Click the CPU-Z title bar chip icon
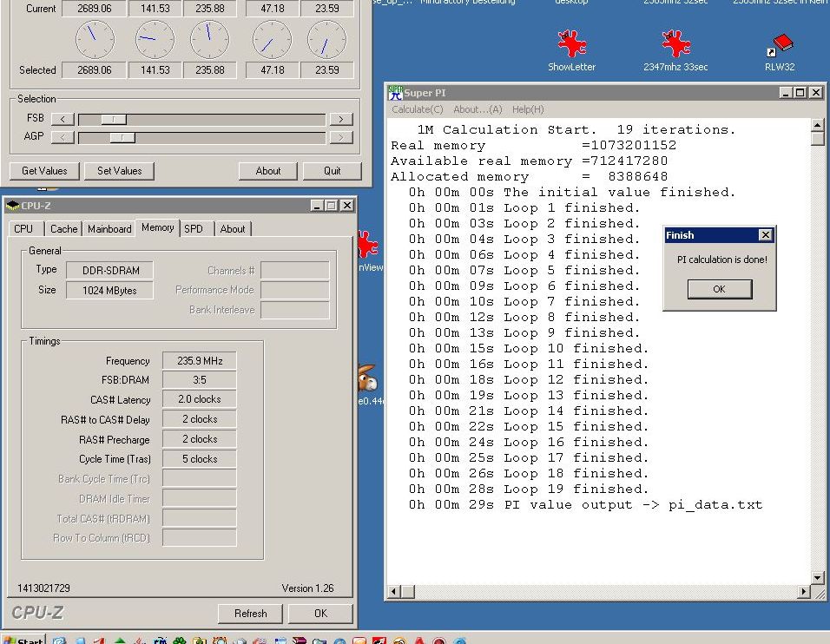The height and width of the screenshot is (644, 830). (x=13, y=206)
